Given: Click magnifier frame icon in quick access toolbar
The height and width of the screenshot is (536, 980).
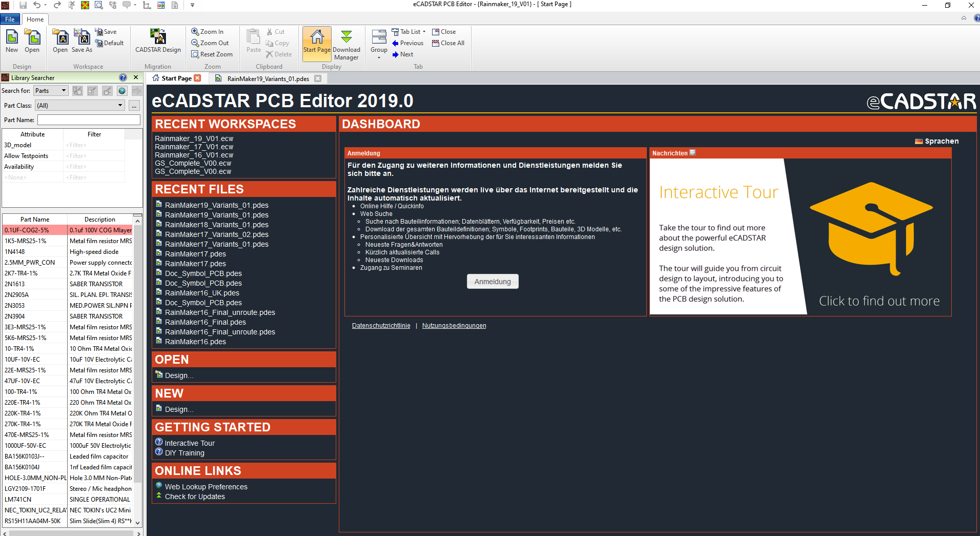Looking at the screenshot, I should coord(99,5).
